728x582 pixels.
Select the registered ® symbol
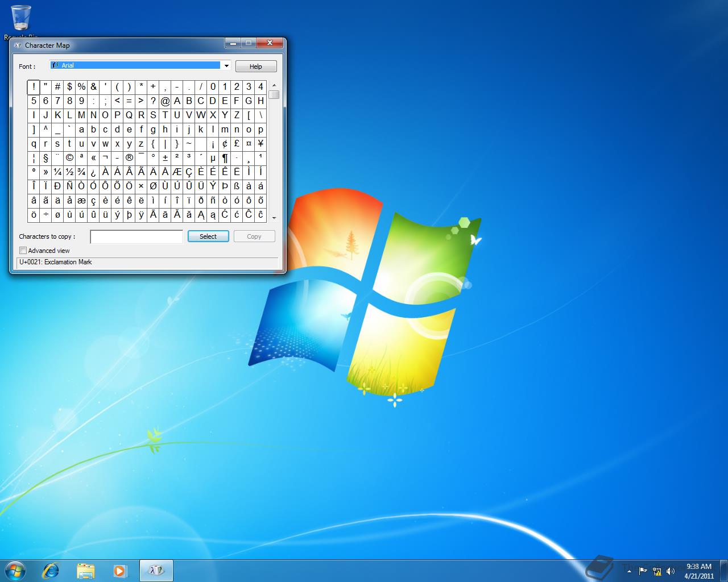point(129,158)
